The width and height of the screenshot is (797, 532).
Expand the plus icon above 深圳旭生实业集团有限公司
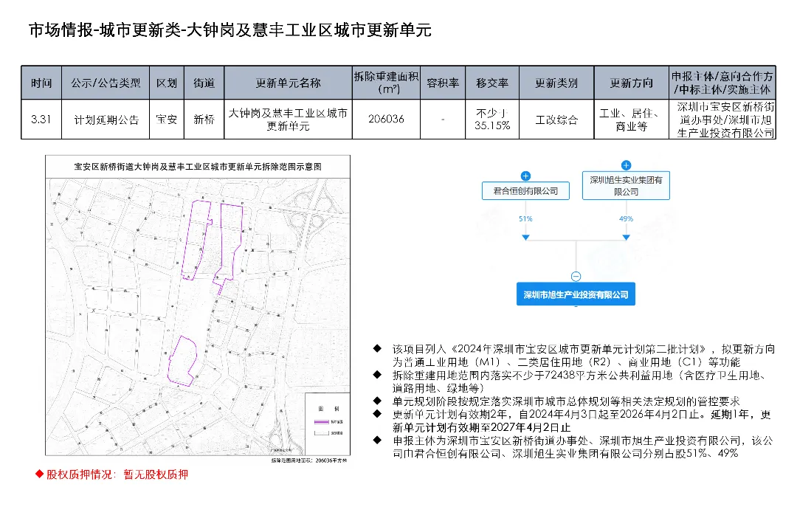(627, 165)
